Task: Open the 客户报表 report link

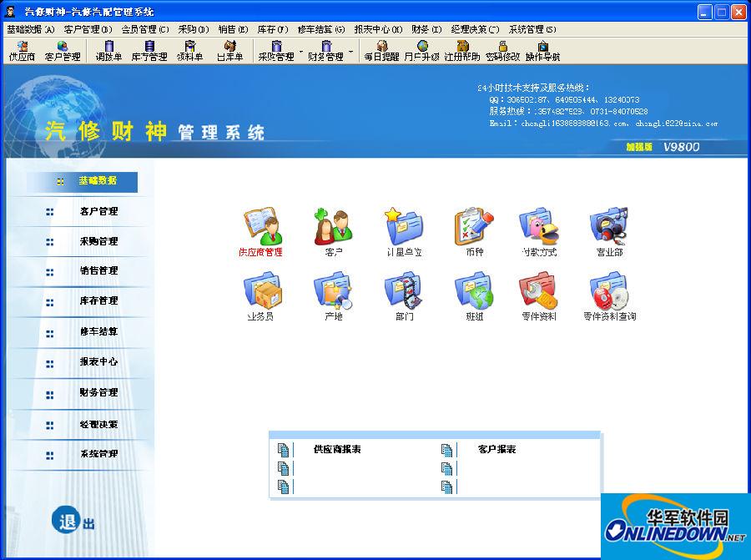Action: (x=496, y=449)
